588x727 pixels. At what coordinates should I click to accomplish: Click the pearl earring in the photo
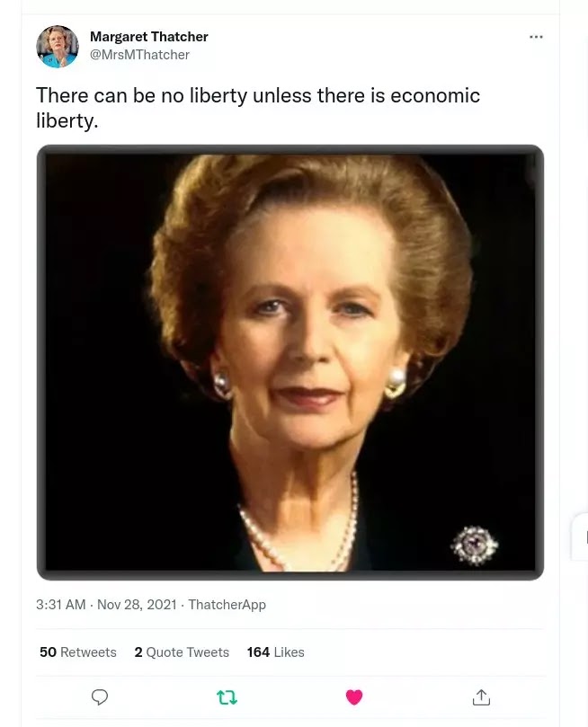click(396, 382)
